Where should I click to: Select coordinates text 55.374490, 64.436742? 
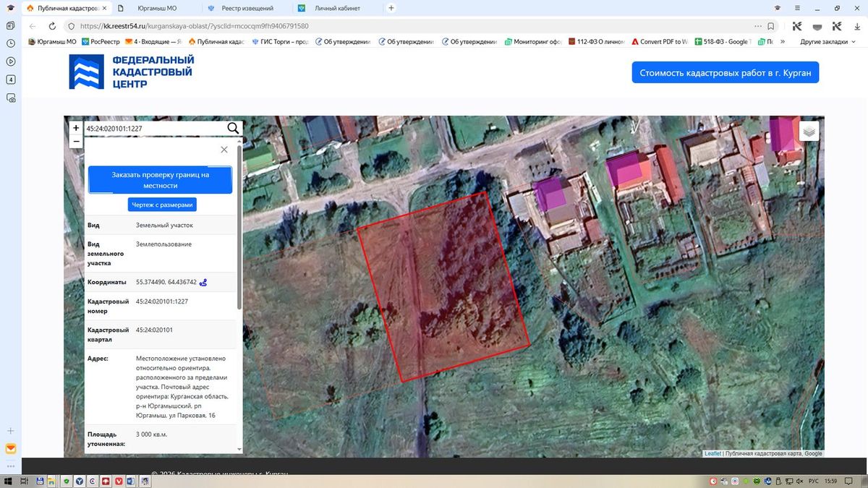166,282
